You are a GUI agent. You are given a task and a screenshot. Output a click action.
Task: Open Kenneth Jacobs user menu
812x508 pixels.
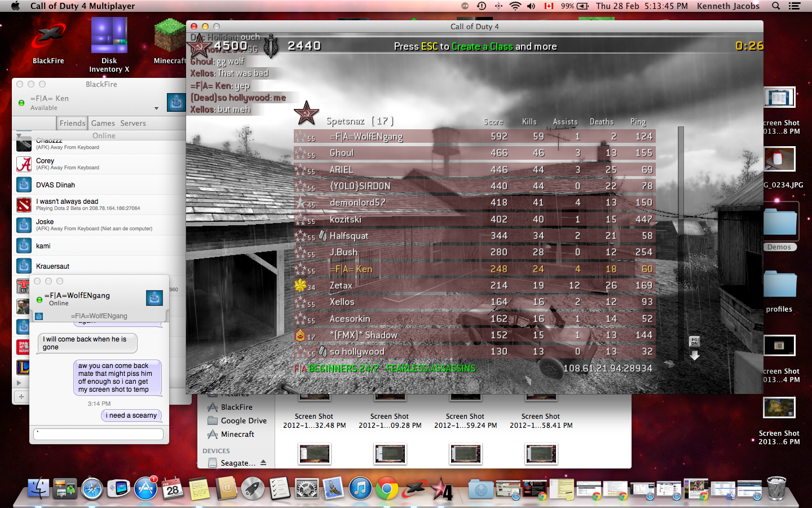tap(728, 6)
